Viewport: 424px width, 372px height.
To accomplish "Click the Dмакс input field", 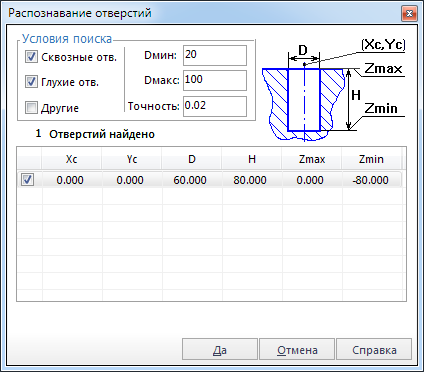I will (x=215, y=80).
